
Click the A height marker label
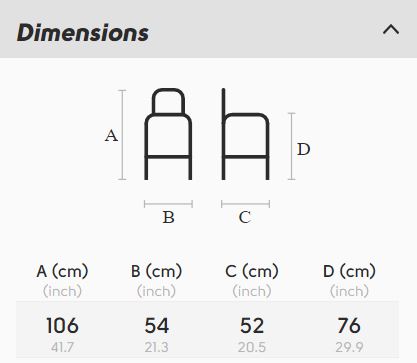click(x=111, y=136)
